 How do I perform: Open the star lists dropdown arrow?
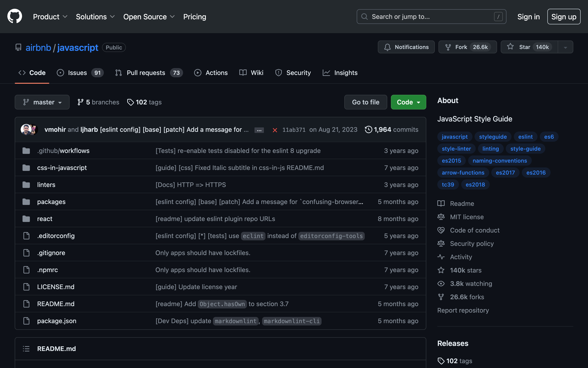(565, 47)
